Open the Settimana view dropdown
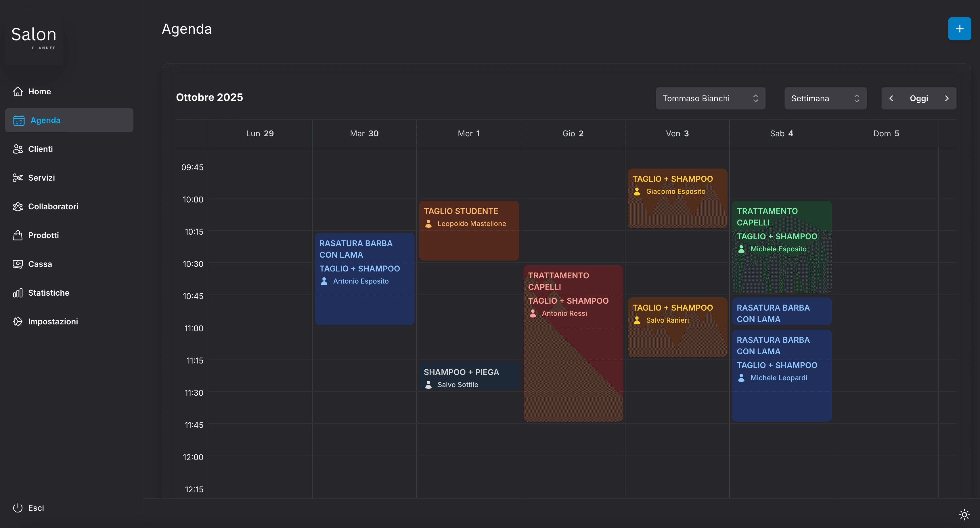The height and width of the screenshot is (528, 980). tap(825, 99)
